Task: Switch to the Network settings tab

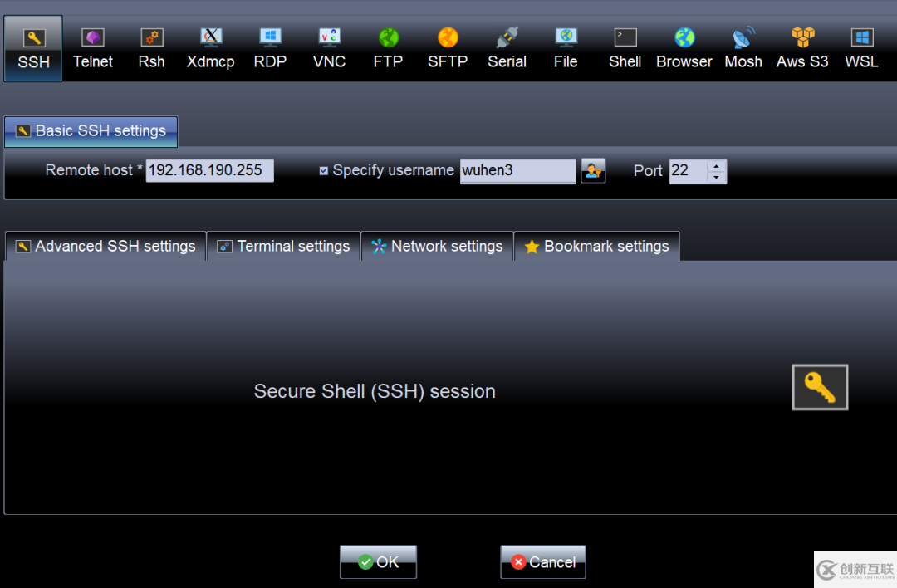Action: pyautogui.click(x=437, y=247)
